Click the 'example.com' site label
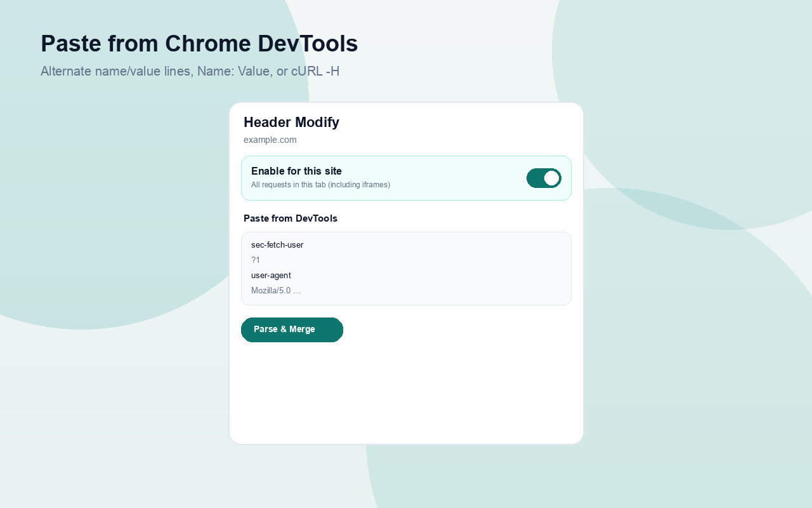The height and width of the screenshot is (508, 812). coord(270,140)
